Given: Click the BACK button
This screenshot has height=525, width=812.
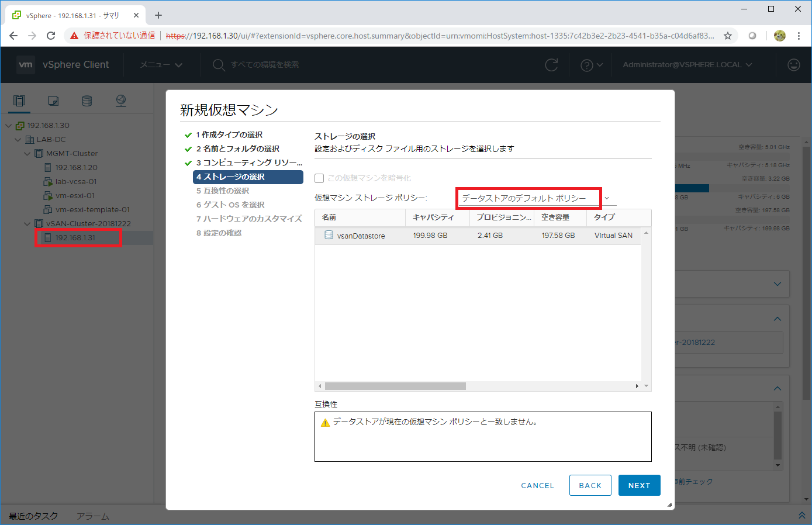Looking at the screenshot, I should click(x=590, y=485).
